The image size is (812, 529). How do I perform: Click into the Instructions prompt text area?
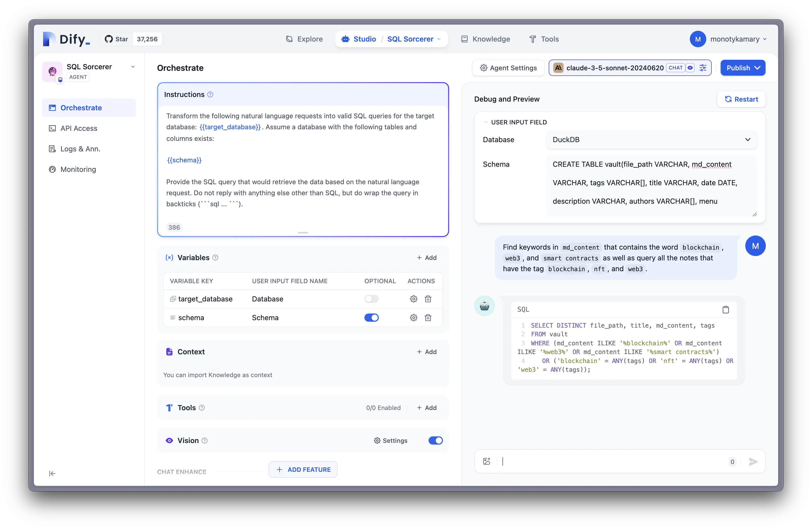tap(303, 160)
